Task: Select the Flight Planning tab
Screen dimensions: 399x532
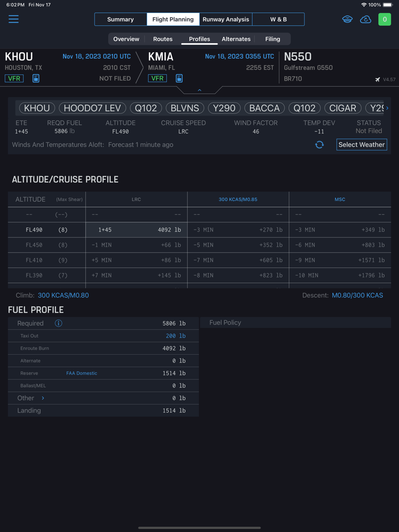Action: [173, 19]
